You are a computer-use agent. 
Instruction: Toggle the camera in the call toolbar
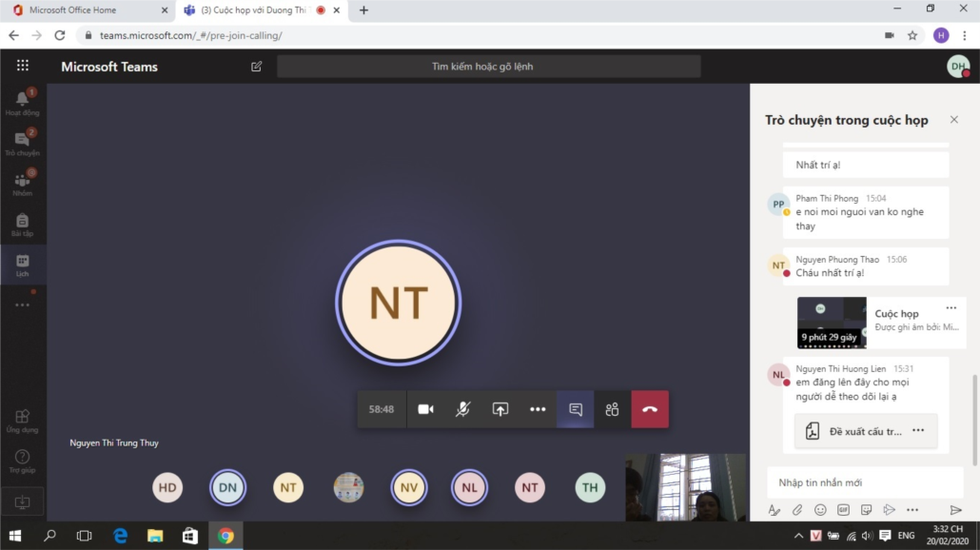tap(425, 409)
